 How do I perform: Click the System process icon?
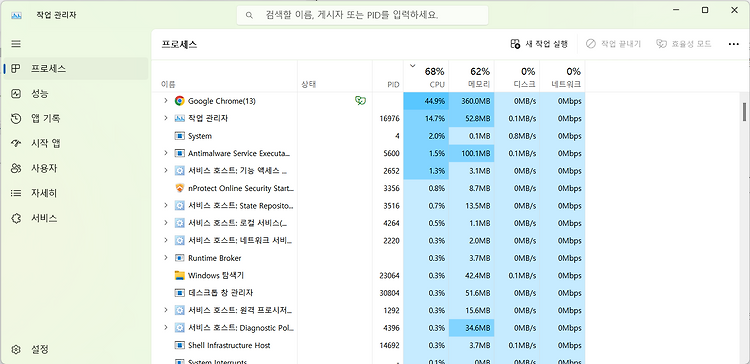pyautogui.click(x=179, y=136)
